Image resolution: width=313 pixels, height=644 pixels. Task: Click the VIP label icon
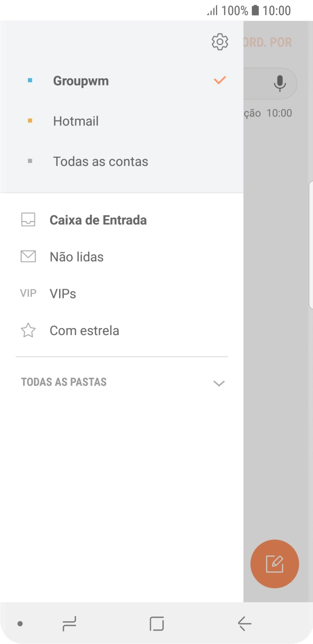tap(27, 293)
